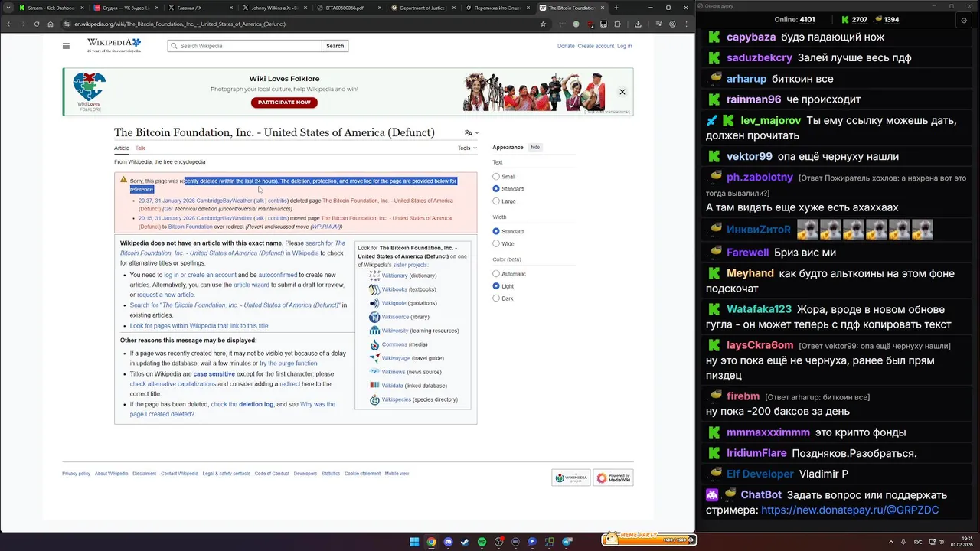Click the Wikipedia globe logo

coord(114,45)
